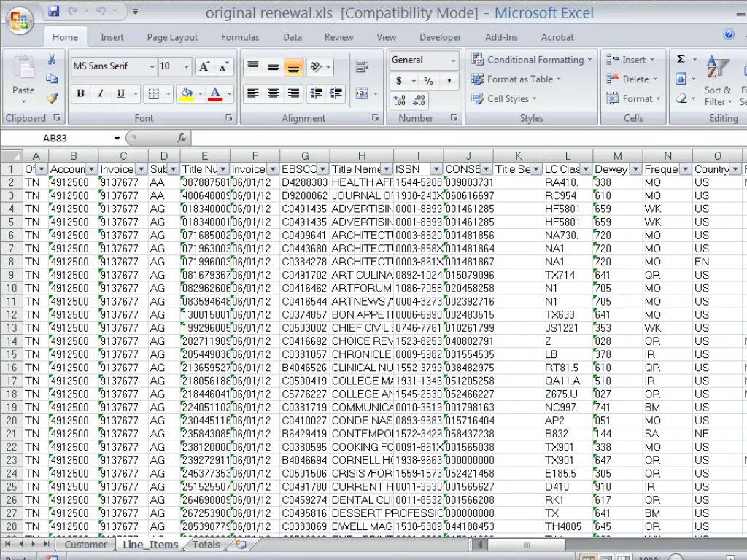The height and width of the screenshot is (560, 747).
Task: Open the font name dropdown
Action: point(152,66)
